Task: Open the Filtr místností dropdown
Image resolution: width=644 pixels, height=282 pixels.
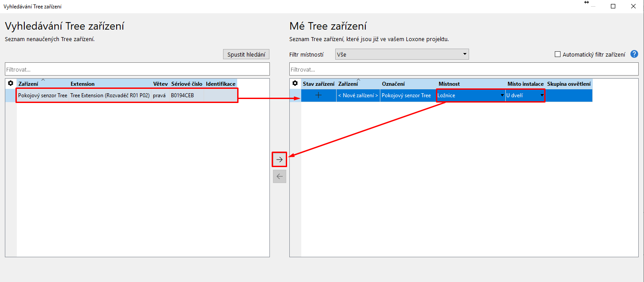Action: tap(402, 54)
